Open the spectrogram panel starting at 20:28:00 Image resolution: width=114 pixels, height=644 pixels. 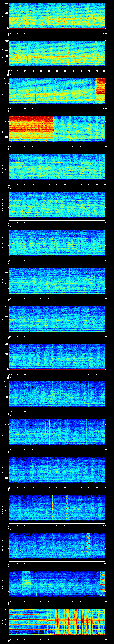coord(57,470)
